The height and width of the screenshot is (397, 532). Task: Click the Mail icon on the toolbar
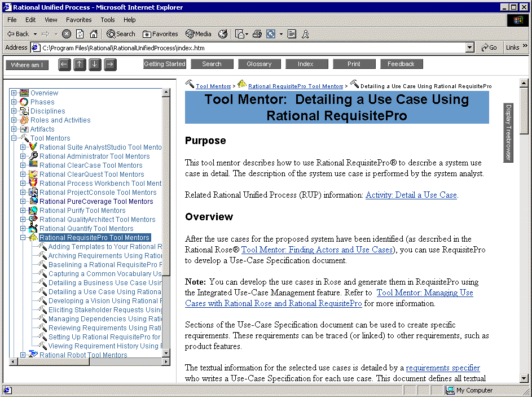click(239, 33)
